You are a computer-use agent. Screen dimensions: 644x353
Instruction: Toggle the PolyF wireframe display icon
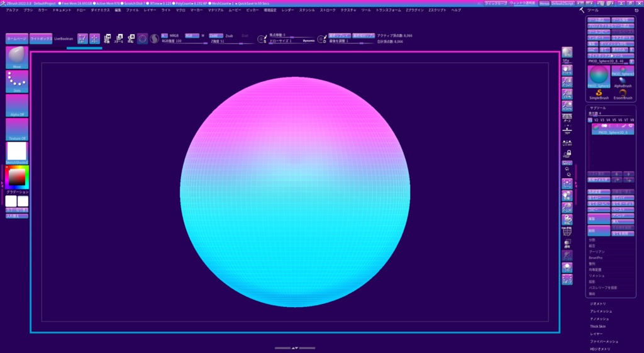567,230
